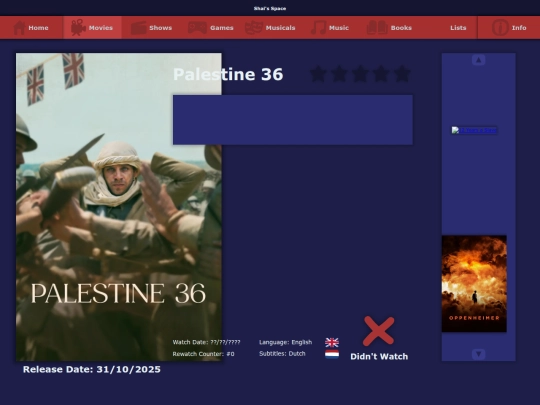540x405 pixels.
Task: Open Music via the note icon
Action: tap(319, 28)
